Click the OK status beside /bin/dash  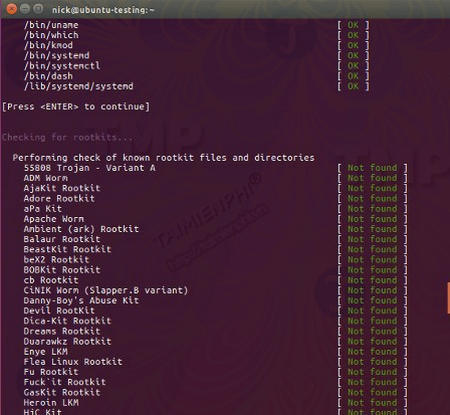click(x=353, y=76)
